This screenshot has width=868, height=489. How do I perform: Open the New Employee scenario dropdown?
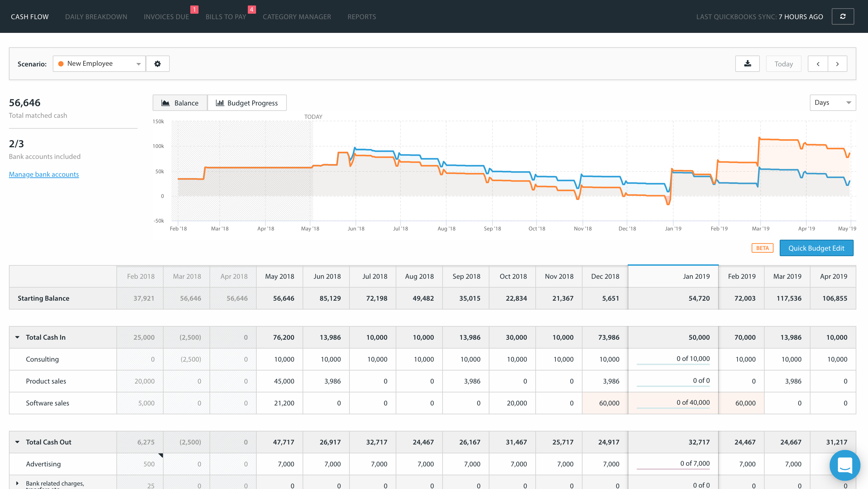tap(99, 64)
